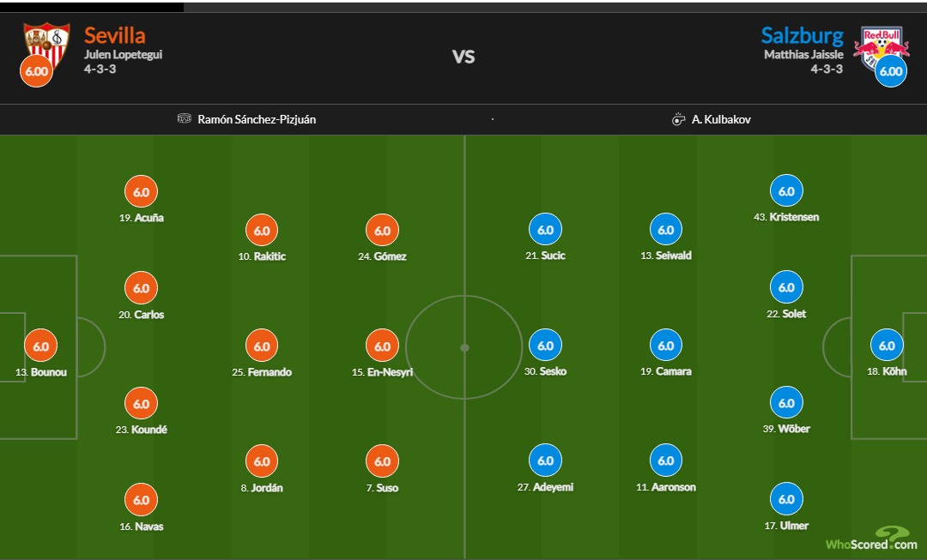Viewport: 927px width, 560px height.
Task: Click Sesko's blue rating circle
Action: [x=545, y=346]
